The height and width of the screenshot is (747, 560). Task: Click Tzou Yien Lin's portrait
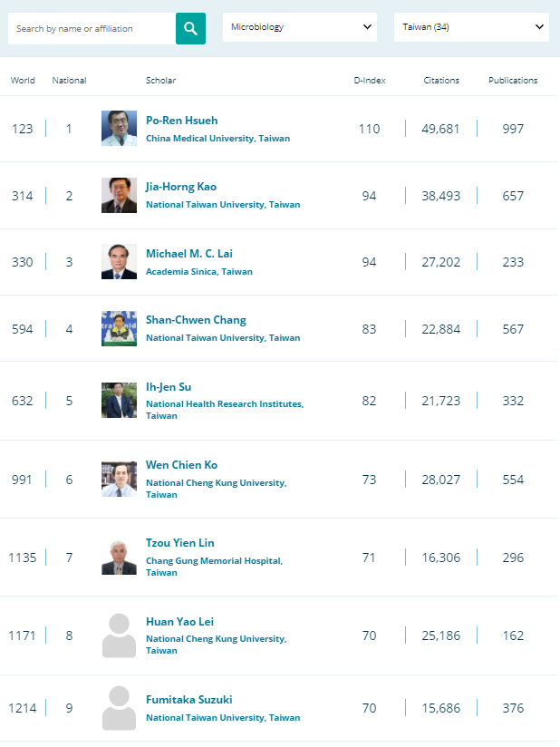point(119,558)
